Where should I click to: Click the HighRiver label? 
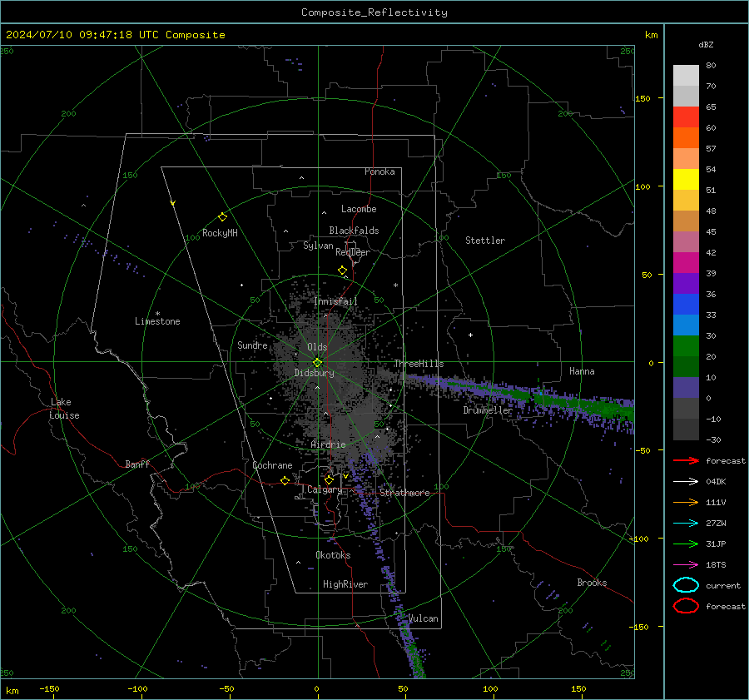345,585
